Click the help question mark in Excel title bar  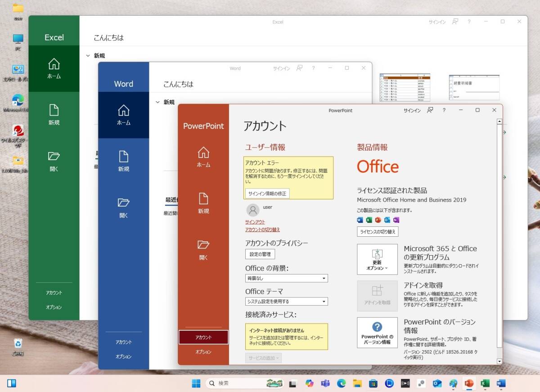click(x=469, y=22)
